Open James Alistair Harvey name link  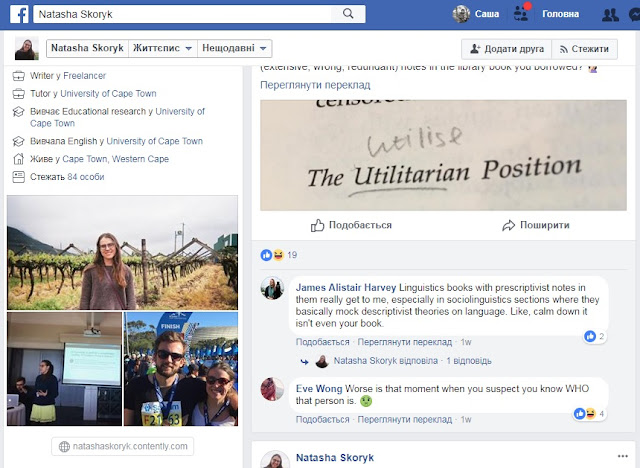coord(346,288)
